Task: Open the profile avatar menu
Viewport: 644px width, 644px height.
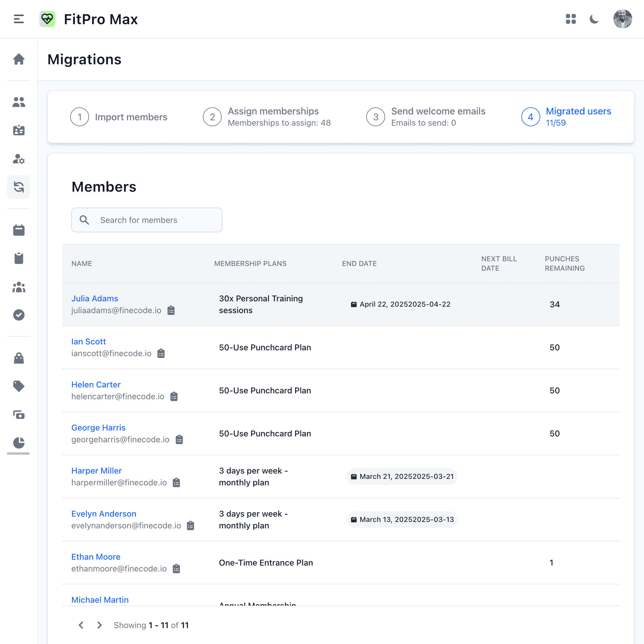Action: pos(623,19)
